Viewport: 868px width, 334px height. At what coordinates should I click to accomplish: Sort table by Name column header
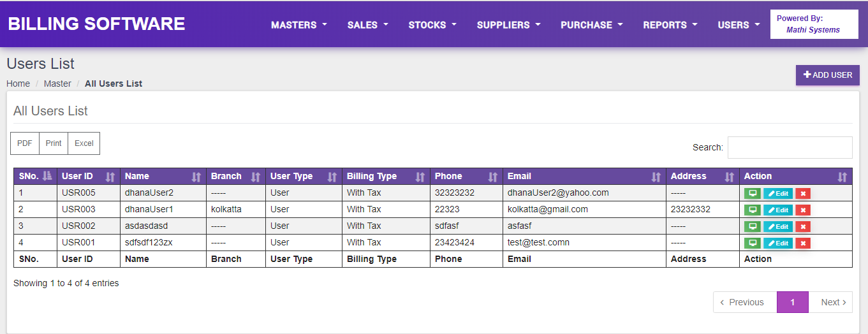[163, 177]
